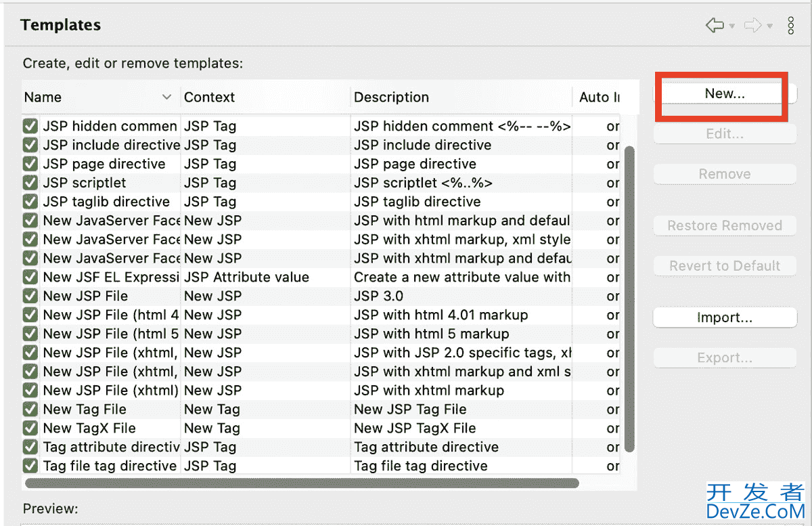Click the New... button
The width and height of the screenshot is (812, 526).
724,94
